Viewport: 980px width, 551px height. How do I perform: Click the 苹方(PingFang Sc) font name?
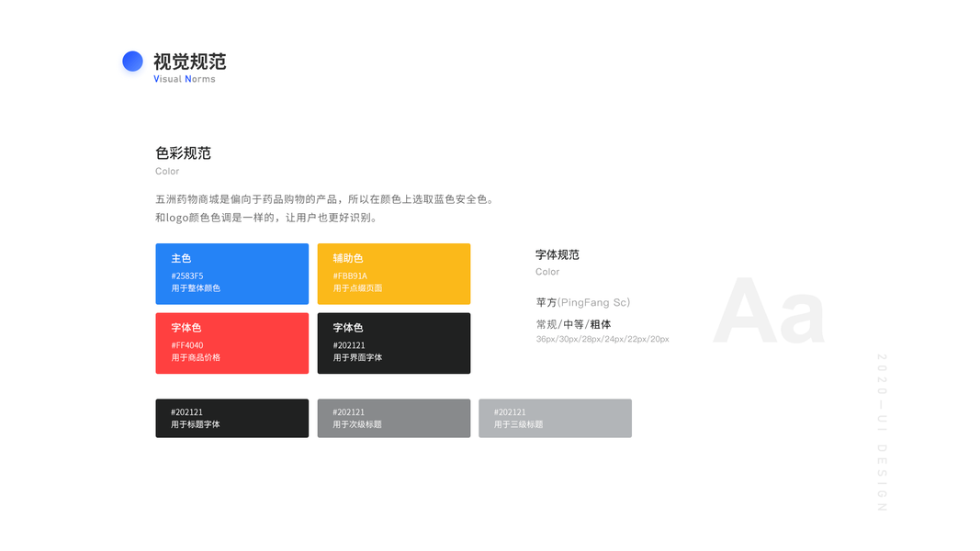click(583, 302)
